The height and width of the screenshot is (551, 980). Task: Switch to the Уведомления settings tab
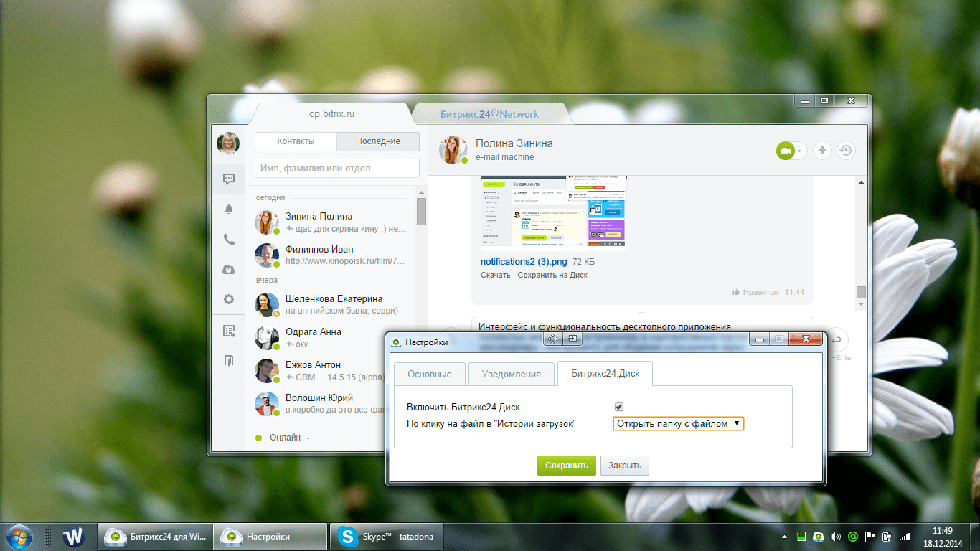click(x=511, y=375)
